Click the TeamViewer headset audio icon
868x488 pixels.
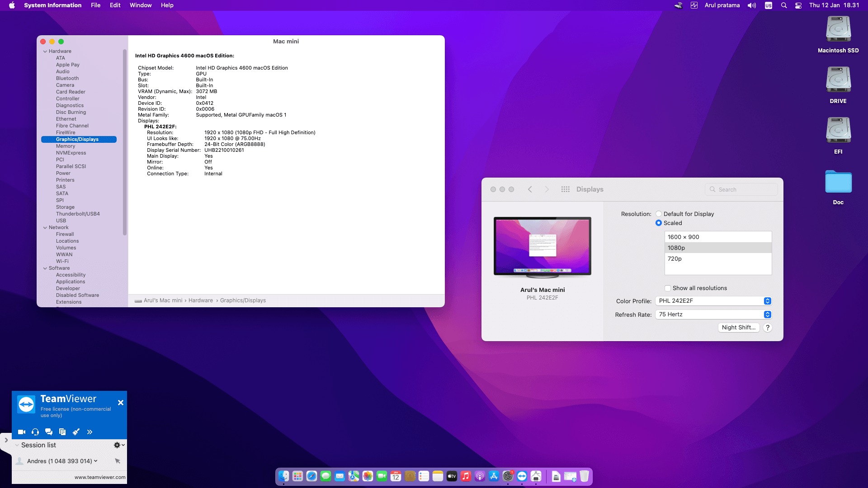[35, 432]
